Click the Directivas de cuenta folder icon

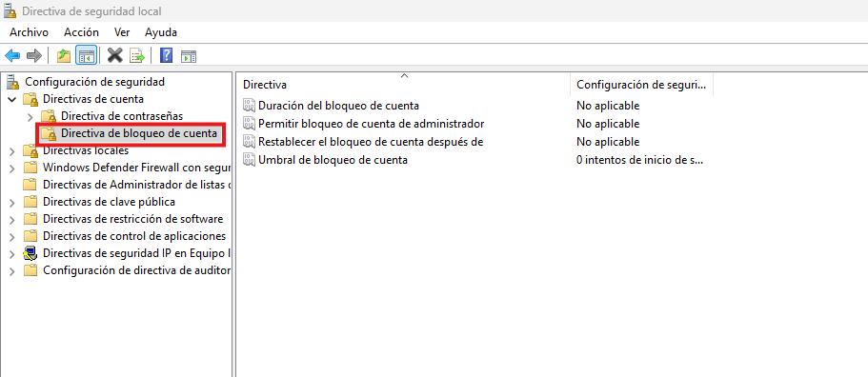pos(30,100)
